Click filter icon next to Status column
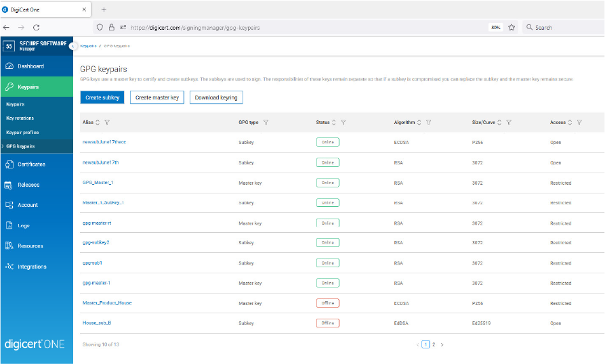The image size is (605, 364). click(x=343, y=122)
